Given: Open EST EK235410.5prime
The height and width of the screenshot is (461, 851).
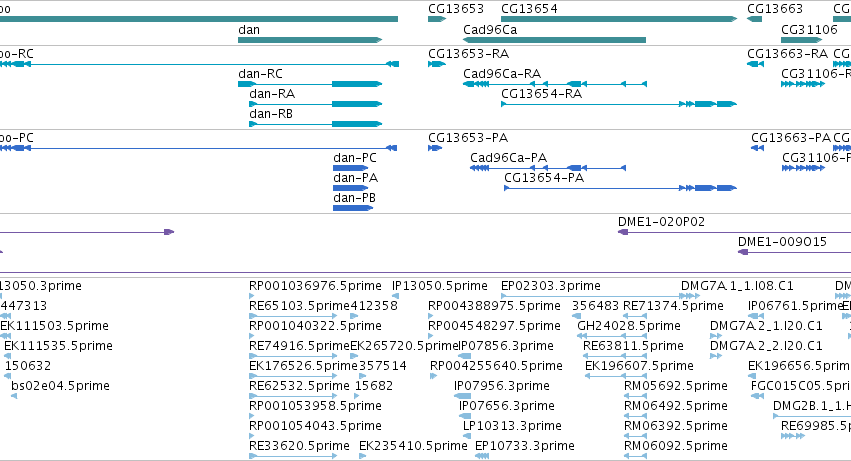Looking at the screenshot, I should [x=413, y=447].
